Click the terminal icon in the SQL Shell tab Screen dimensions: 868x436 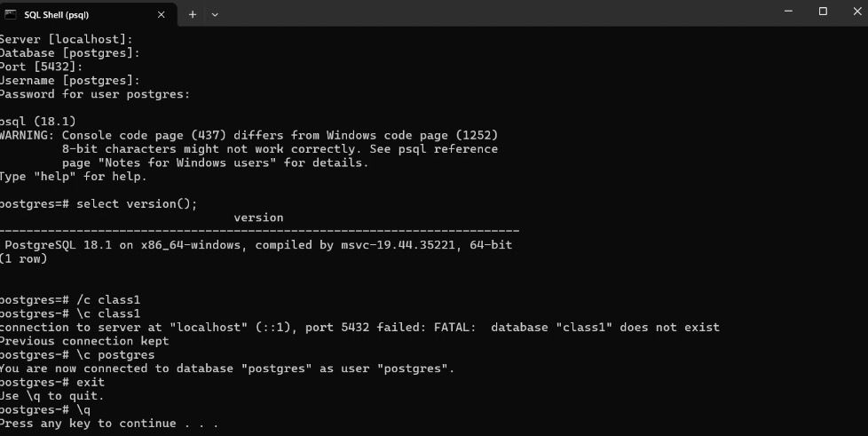coord(10,14)
